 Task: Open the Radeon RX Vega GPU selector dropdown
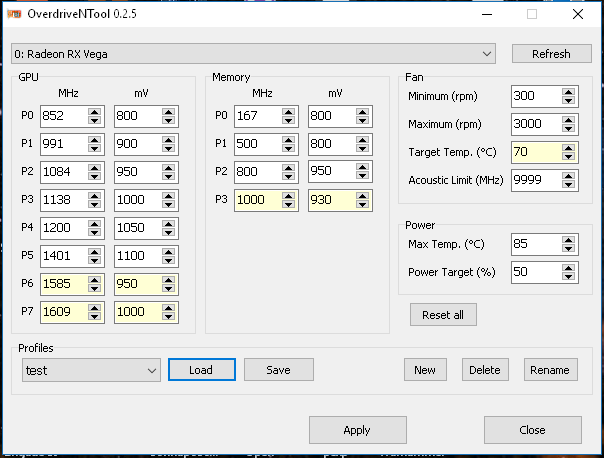coord(253,54)
